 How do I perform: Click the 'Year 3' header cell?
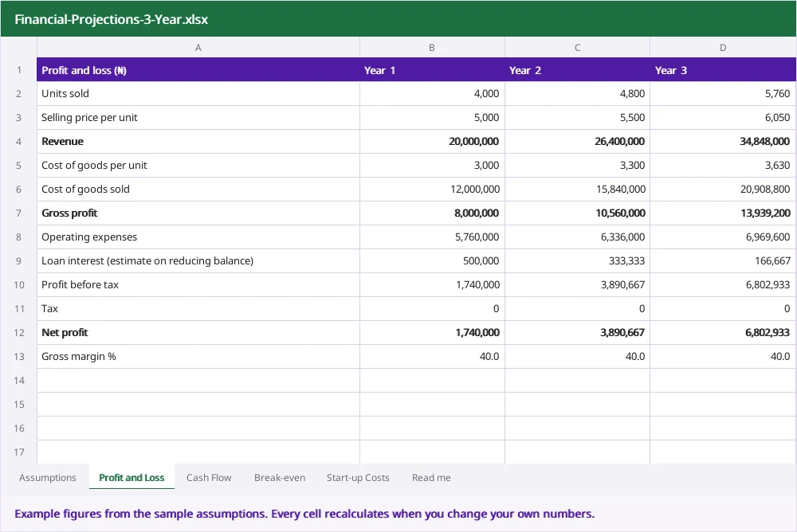point(723,69)
